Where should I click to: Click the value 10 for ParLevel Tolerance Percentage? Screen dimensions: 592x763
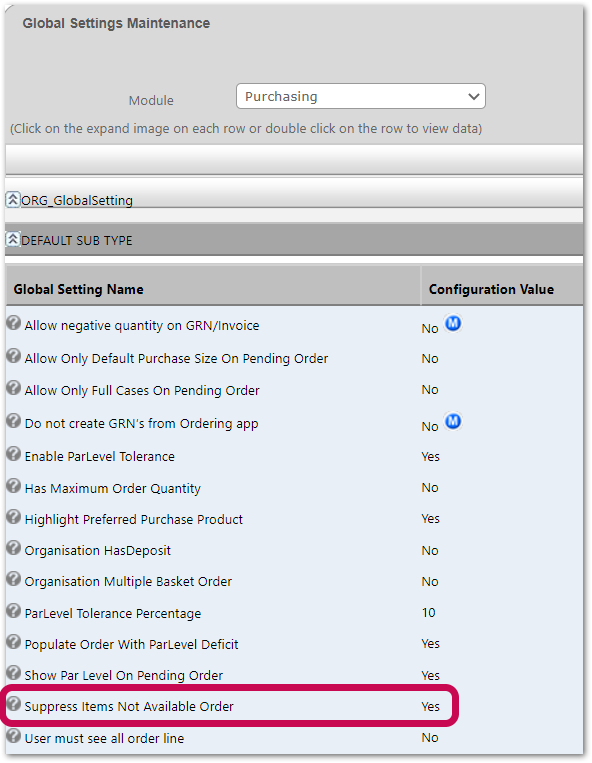click(429, 613)
